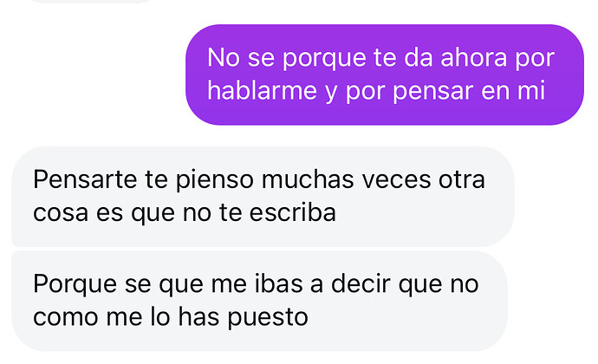Tap the gray message starting with Porque

pyautogui.click(x=259, y=301)
